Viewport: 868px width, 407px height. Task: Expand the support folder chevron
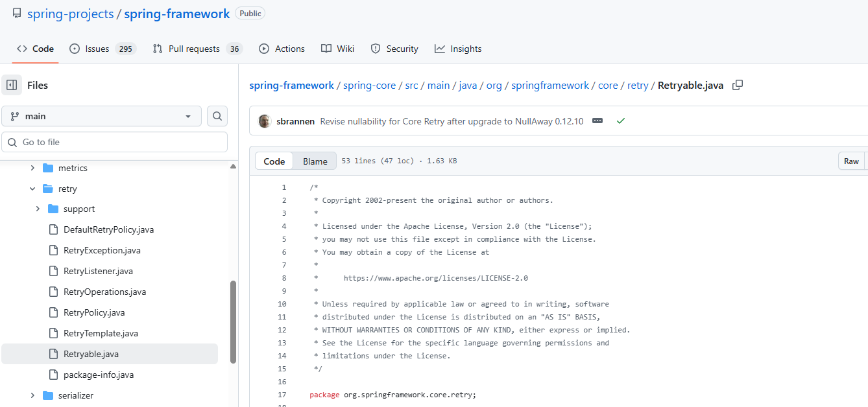pyautogui.click(x=38, y=209)
